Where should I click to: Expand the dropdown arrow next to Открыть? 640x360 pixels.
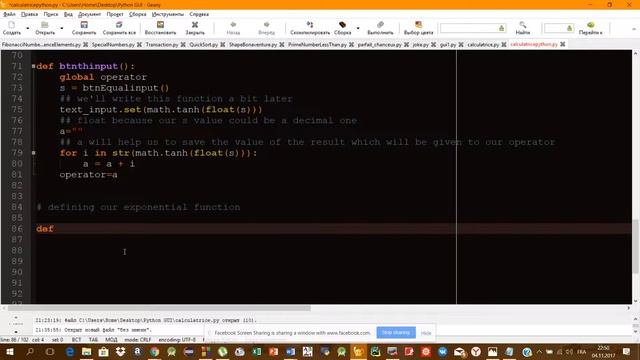(x=62, y=28)
